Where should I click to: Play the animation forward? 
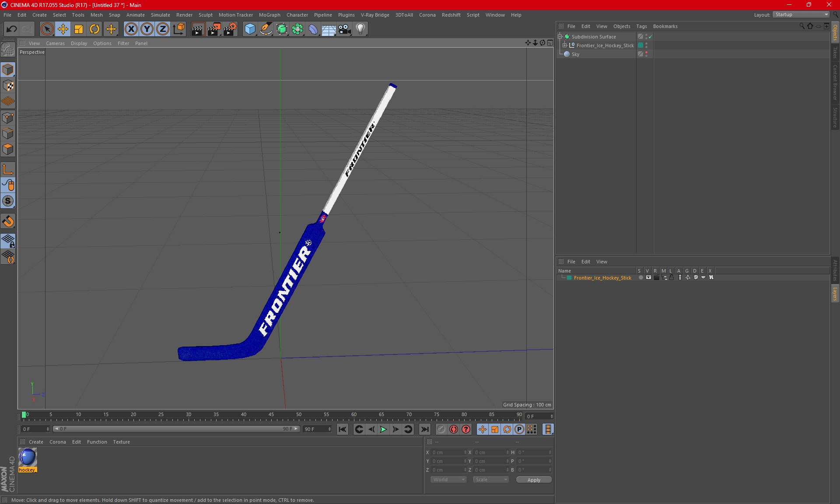[x=383, y=429]
